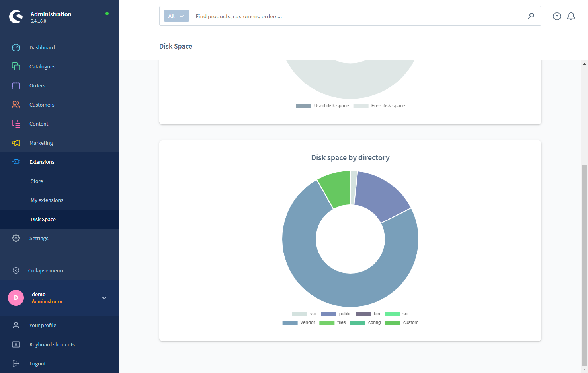Screen dimensions: 588x373
Task: Click the Content layout icon
Action: pos(16,124)
